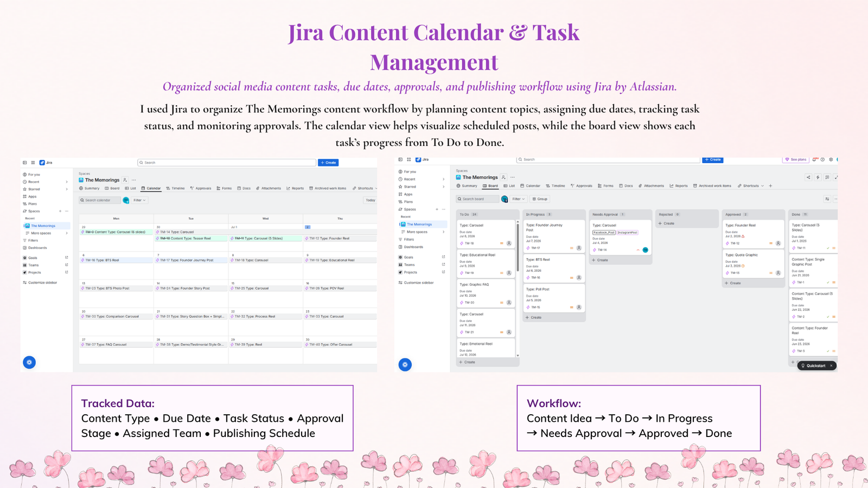Click the Create button in Calendar window header
Screen dimensions: 868x488
[x=328, y=163]
